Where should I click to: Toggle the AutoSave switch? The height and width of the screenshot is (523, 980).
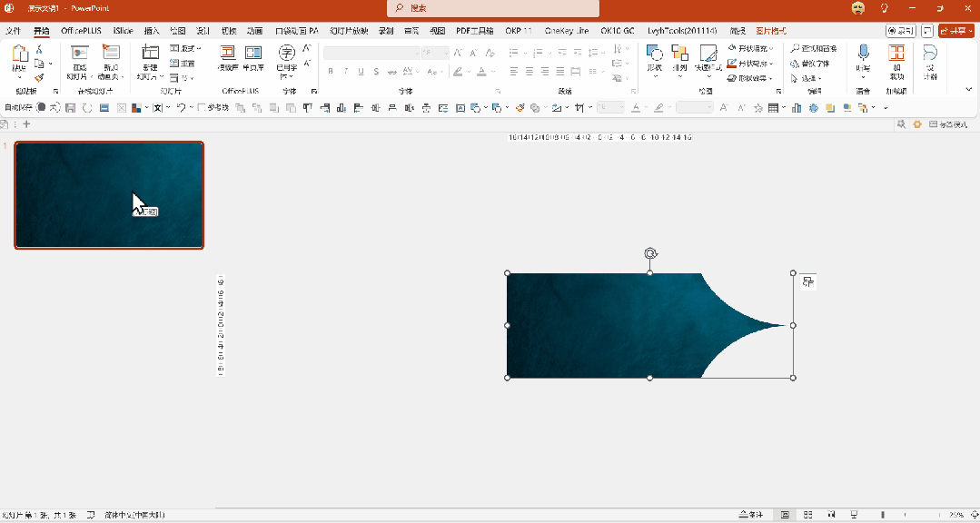tap(47, 108)
